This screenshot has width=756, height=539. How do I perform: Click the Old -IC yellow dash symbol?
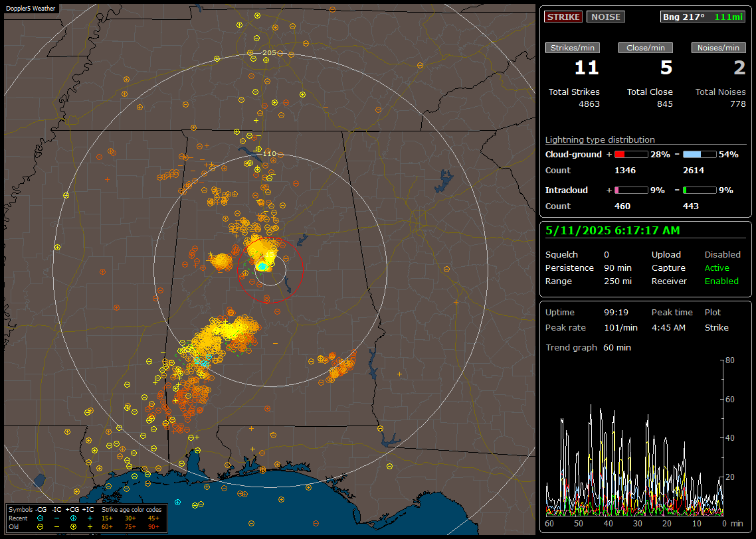(x=57, y=527)
